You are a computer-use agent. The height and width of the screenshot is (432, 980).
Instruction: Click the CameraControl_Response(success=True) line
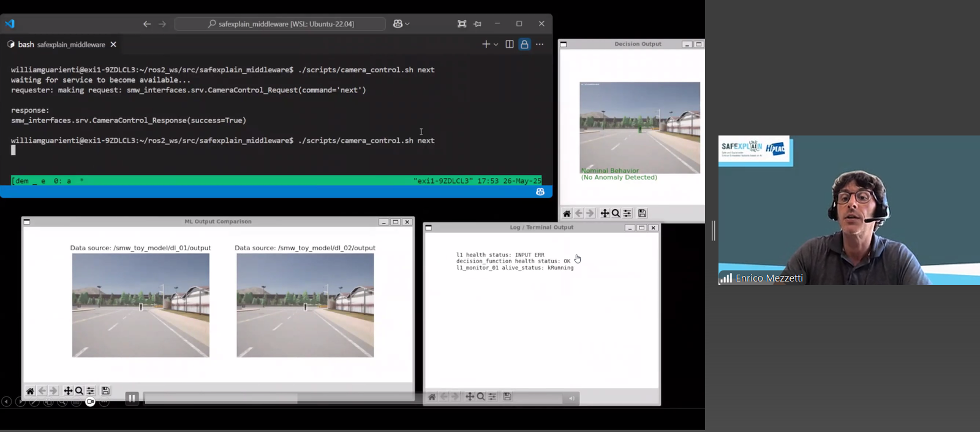pos(129,120)
